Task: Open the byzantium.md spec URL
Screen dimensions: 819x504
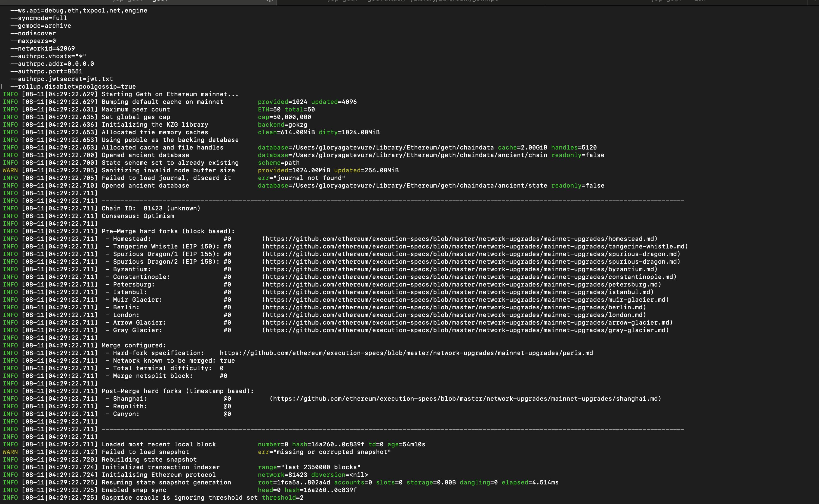Action: pos(460,269)
